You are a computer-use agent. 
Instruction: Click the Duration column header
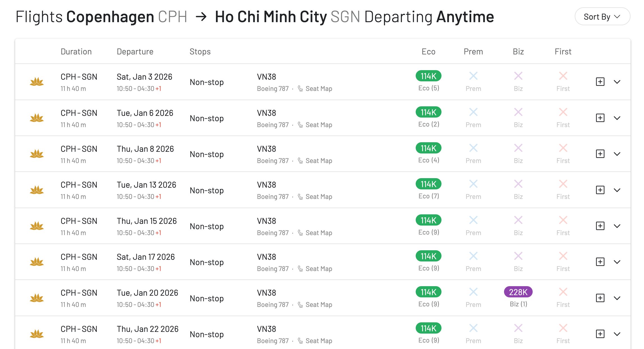(x=76, y=52)
